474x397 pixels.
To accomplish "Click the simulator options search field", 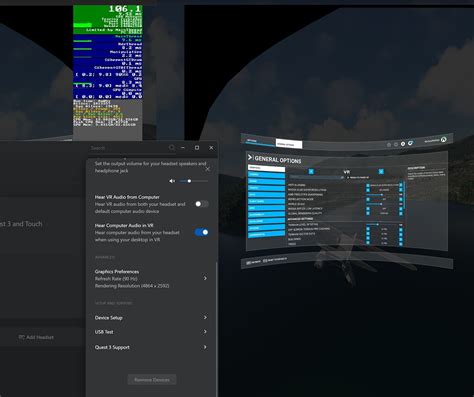I will coord(317,177).
